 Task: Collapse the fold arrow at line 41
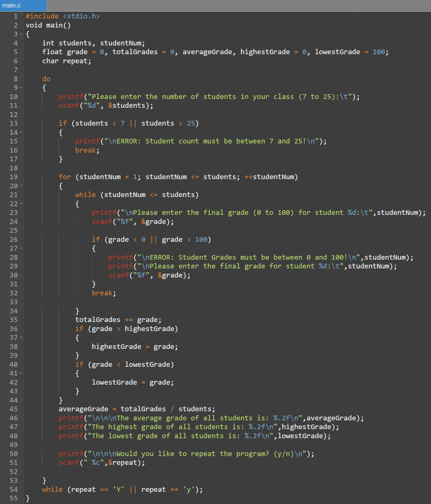tap(21, 373)
